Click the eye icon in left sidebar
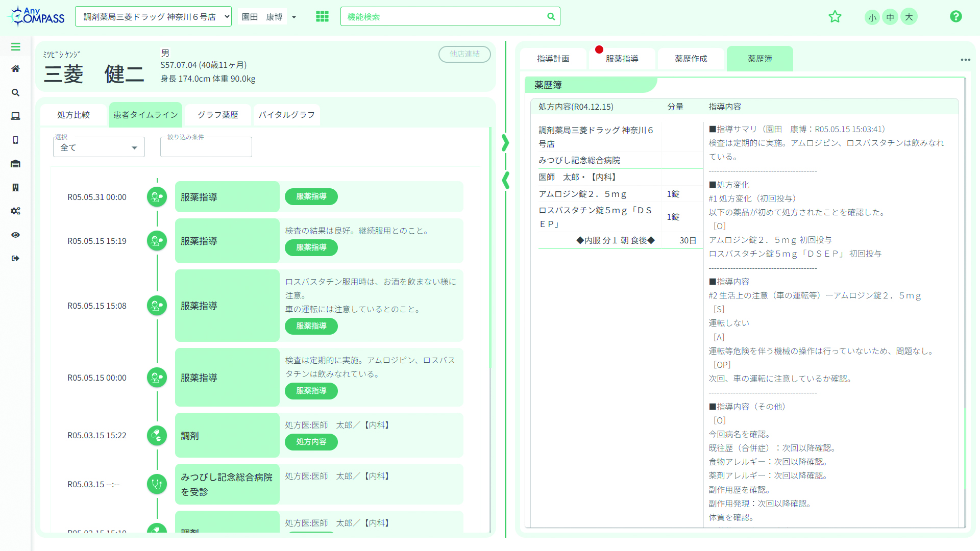 [x=15, y=235]
